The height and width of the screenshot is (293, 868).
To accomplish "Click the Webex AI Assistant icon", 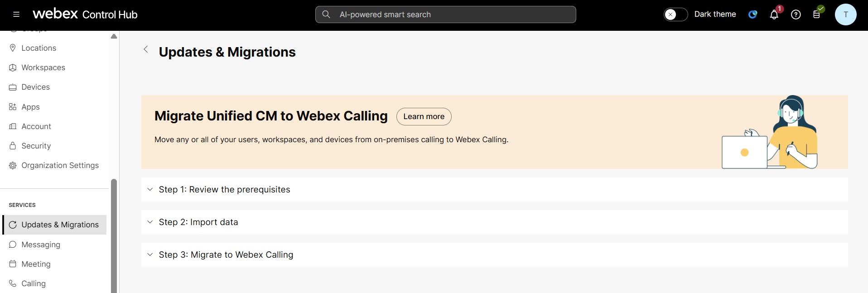I will [753, 14].
